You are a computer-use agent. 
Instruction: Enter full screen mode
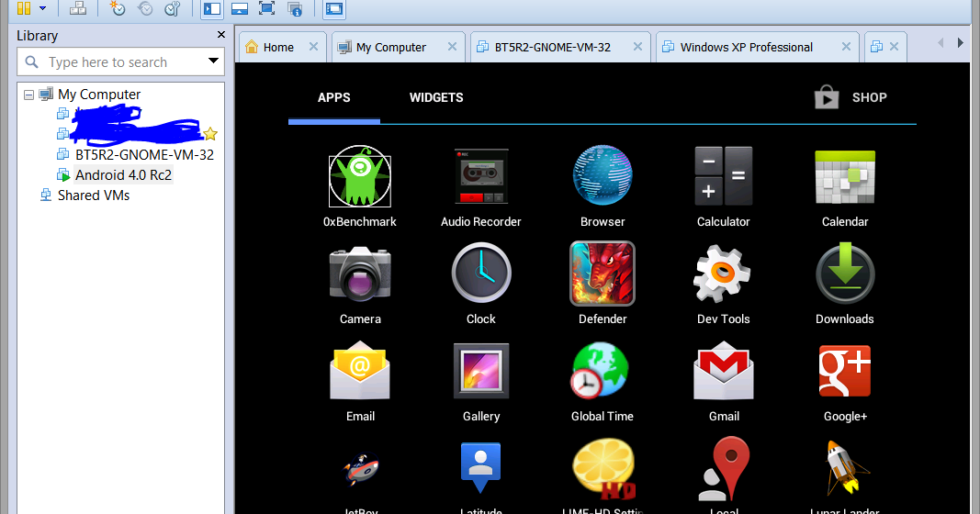tap(267, 9)
